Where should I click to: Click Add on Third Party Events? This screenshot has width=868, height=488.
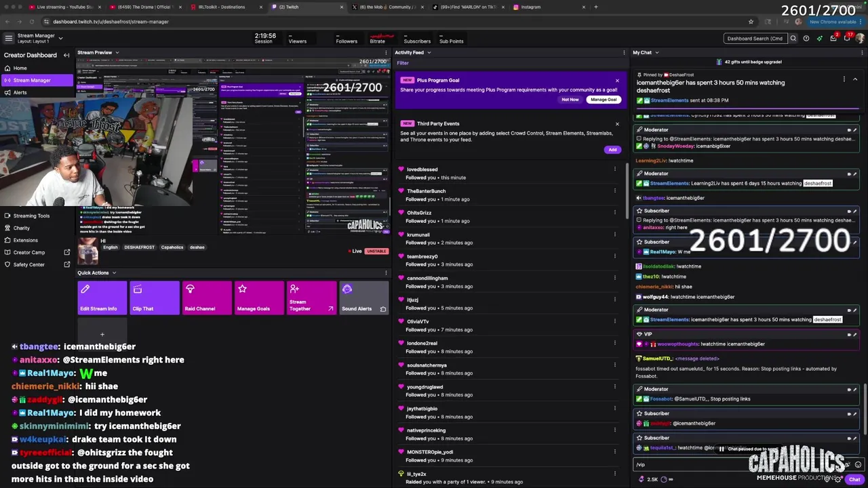612,150
